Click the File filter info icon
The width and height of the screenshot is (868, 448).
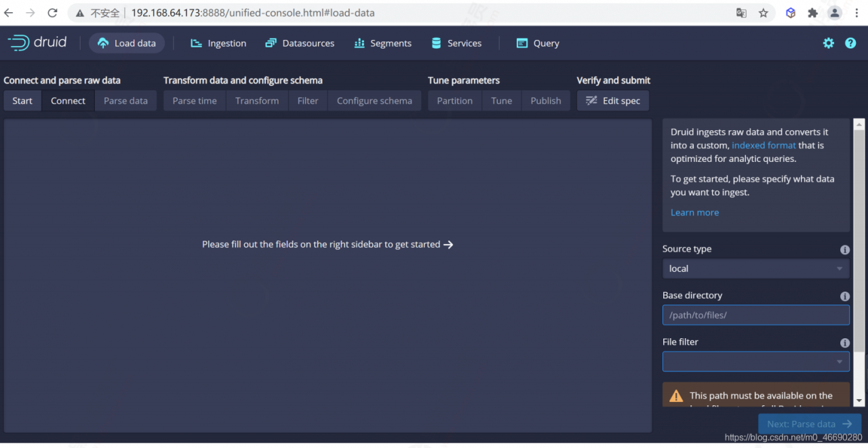tap(845, 343)
